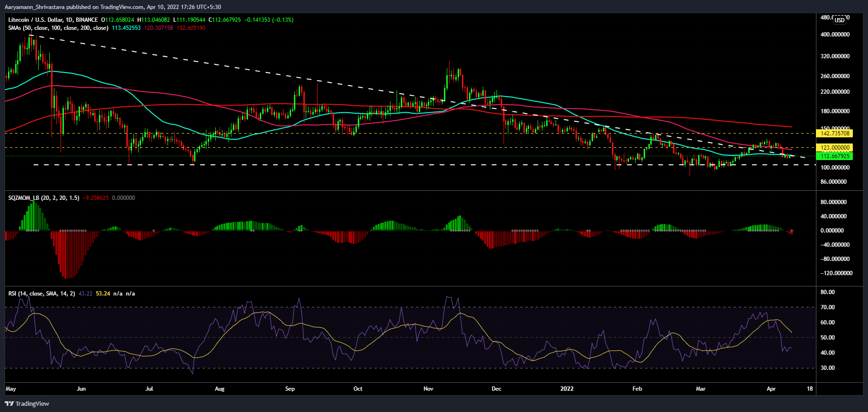Click the squeeze momentum value -9.258625
This screenshot has height=412, width=868.
pos(96,198)
